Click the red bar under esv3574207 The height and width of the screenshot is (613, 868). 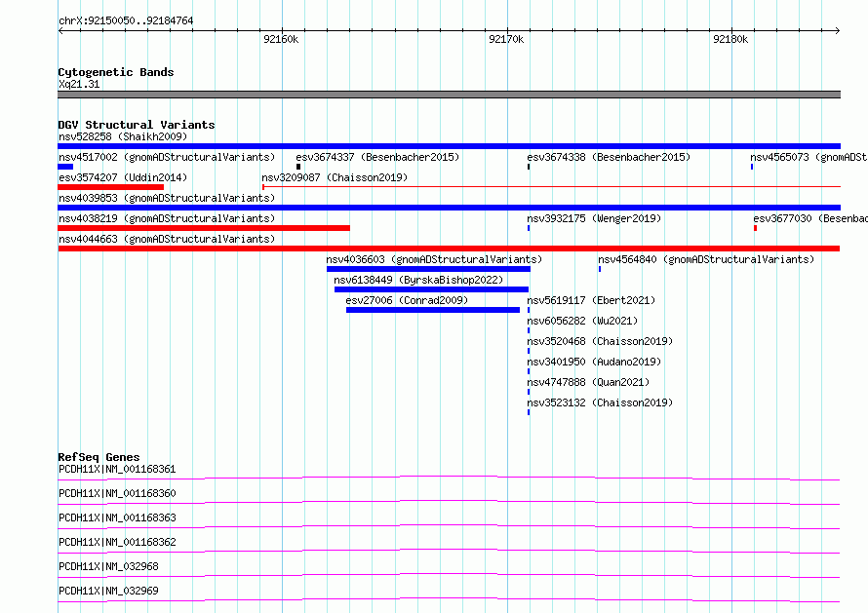click(111, 187)
